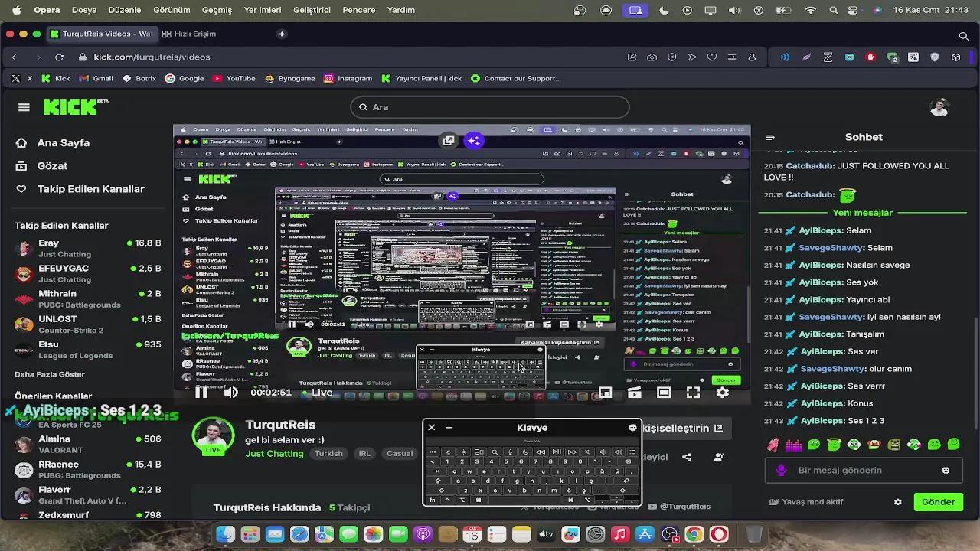Open the Gmail bookmark

pos(96,78)
